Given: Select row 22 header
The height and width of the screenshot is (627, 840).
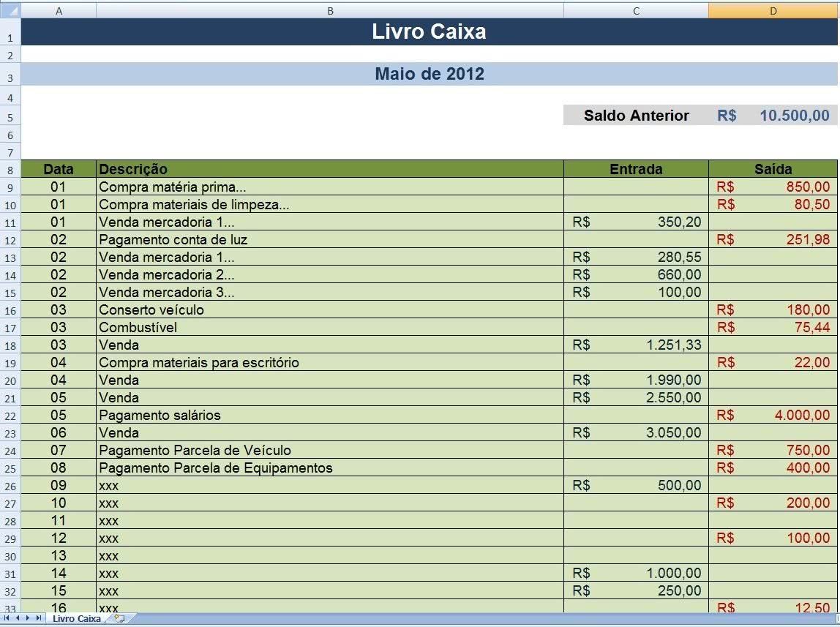Looking at the screenshot, I should pos(10,416).
